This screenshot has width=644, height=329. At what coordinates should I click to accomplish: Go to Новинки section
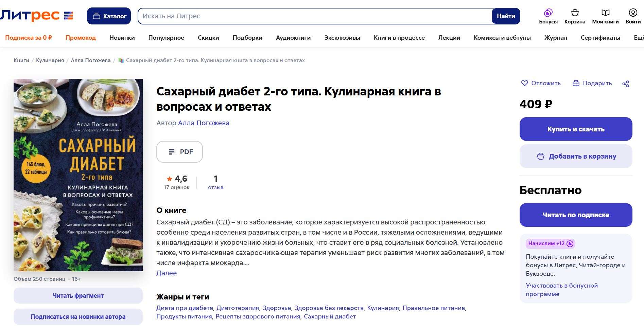coord(122,38)
